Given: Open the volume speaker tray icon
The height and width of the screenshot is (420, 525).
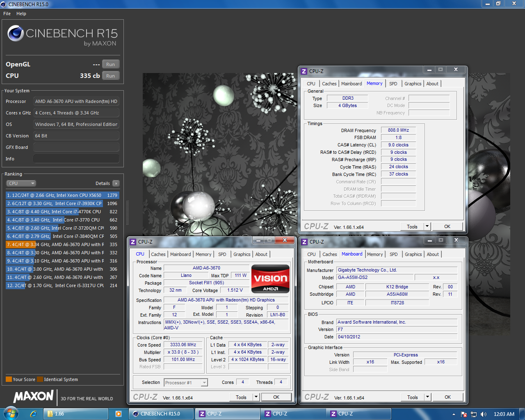Looking at the screenshot, I should (484, 414).
